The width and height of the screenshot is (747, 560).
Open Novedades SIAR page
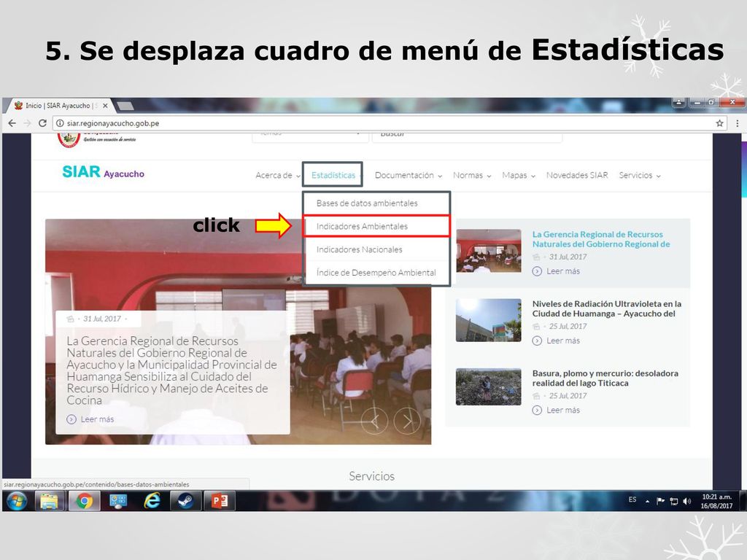click(577, 175)
